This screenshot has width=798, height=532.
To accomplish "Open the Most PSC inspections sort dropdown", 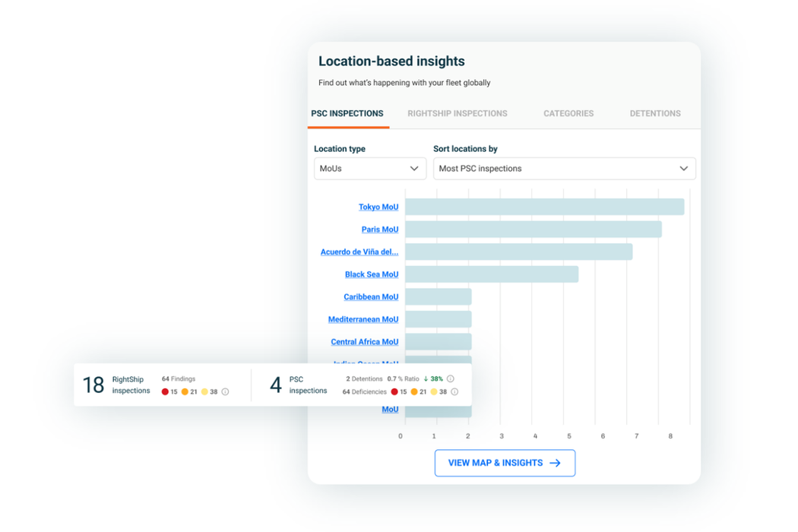I will (564, 168).
